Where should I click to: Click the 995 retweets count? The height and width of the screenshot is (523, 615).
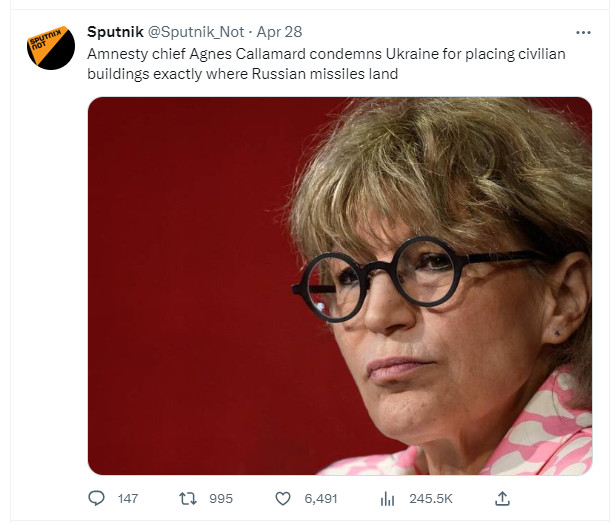223,498
